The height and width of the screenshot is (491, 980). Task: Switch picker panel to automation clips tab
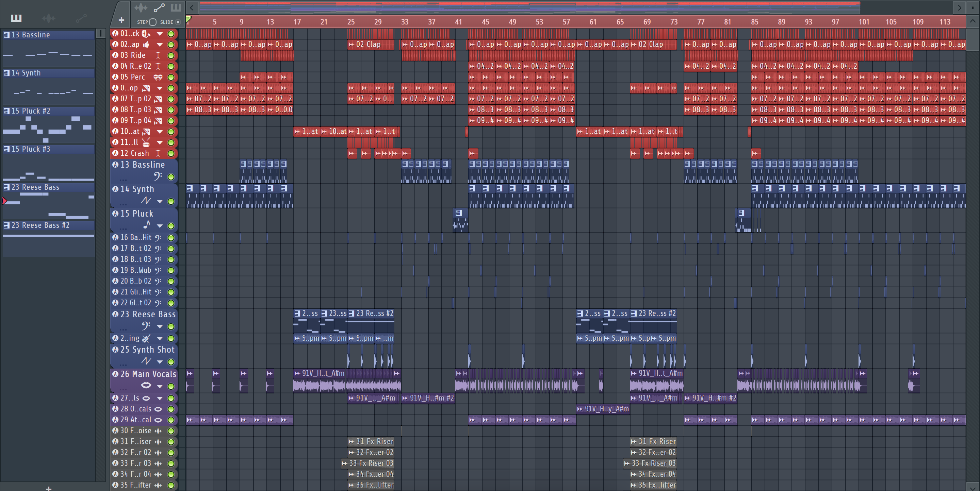(x=81, y=18)
